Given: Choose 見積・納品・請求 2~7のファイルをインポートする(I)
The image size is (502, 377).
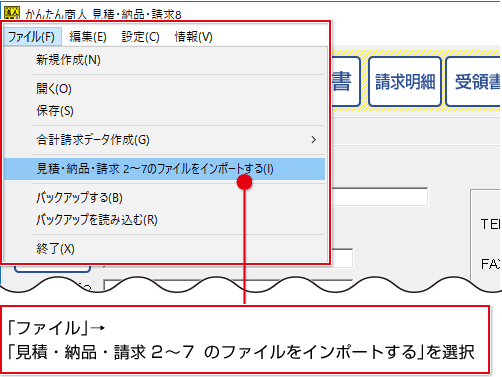Looking at the screenshot, I should tap(165, 169).
